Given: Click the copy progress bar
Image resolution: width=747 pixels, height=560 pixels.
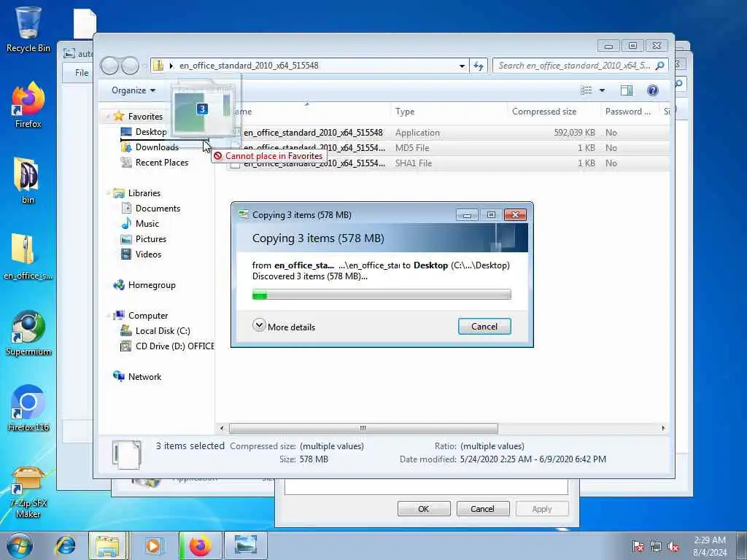Looking at the screenshot, I should (382, 295).
